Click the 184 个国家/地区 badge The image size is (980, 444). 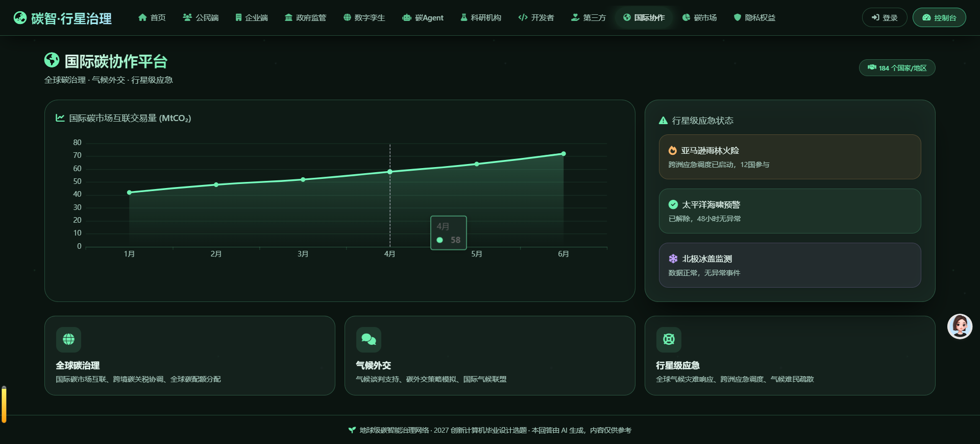[897, 68]
